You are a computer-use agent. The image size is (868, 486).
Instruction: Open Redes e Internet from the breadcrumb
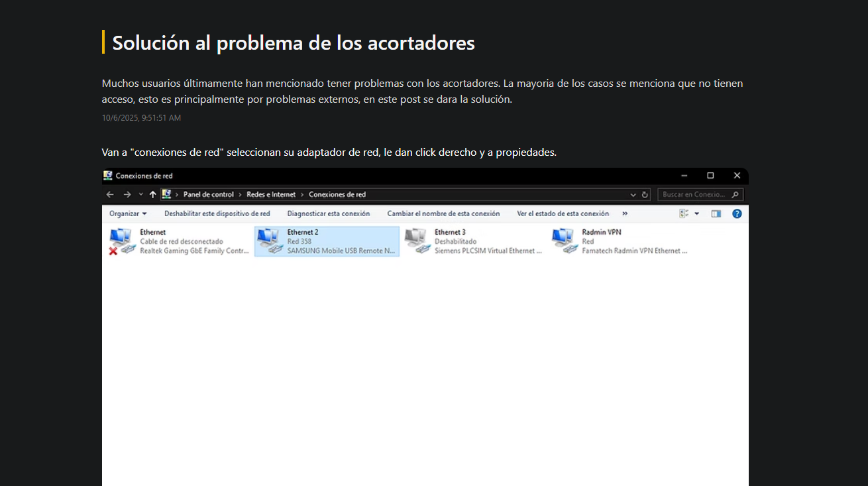click(272, 194)
